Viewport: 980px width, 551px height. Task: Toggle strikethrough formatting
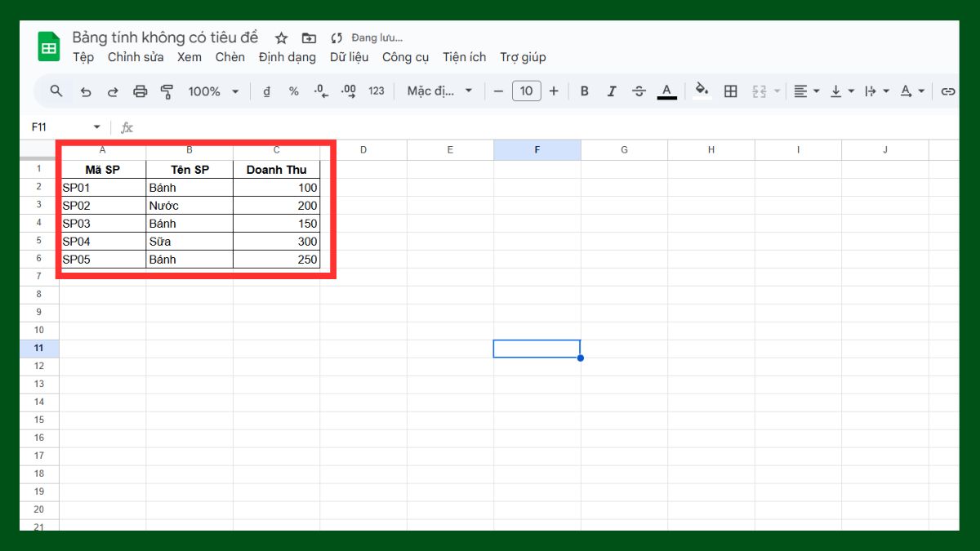(639, 91)
